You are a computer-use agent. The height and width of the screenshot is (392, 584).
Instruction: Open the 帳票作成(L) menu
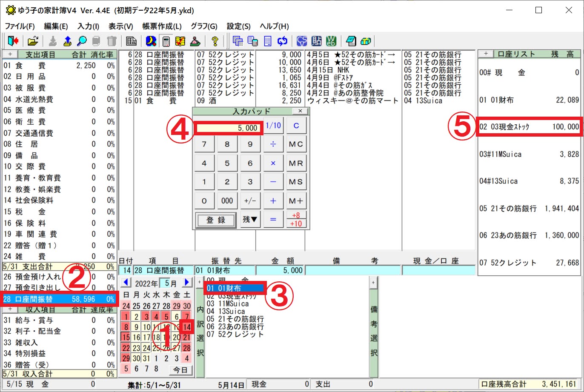point(162,26)
